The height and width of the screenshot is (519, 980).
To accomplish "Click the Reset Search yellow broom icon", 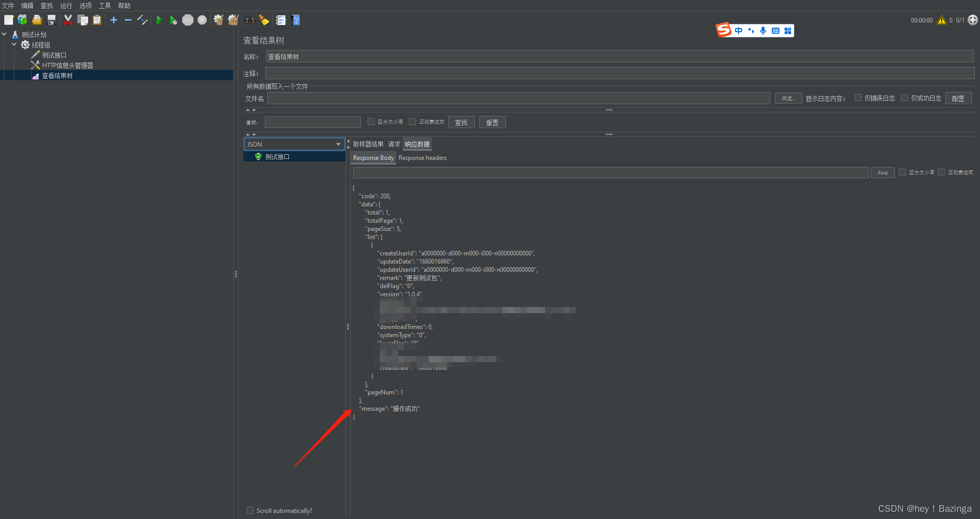I will click(264, 20).
